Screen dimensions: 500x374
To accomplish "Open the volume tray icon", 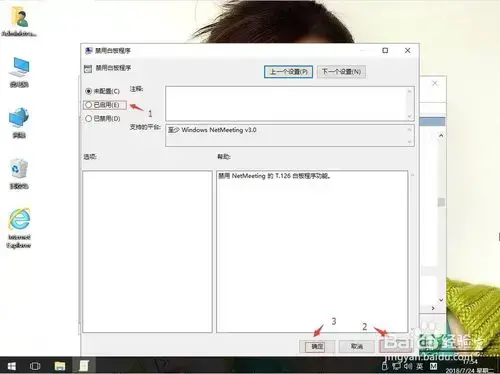I will coord(408,366).
